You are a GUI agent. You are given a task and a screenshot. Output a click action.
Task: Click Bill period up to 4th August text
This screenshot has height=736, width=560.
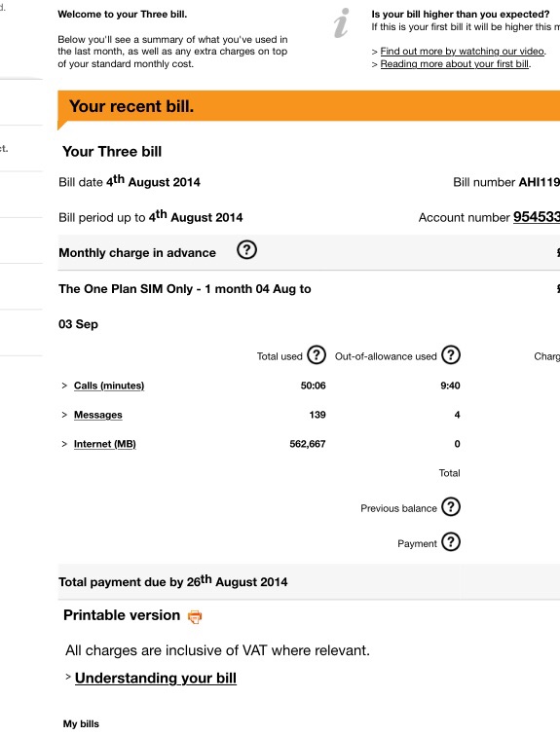150,216
